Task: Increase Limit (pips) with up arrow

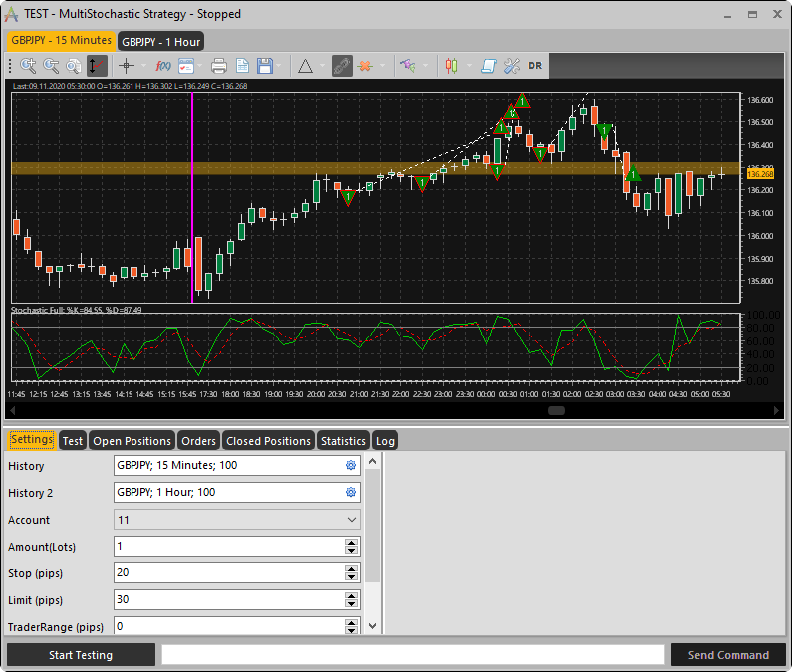Action: (351, 595)
